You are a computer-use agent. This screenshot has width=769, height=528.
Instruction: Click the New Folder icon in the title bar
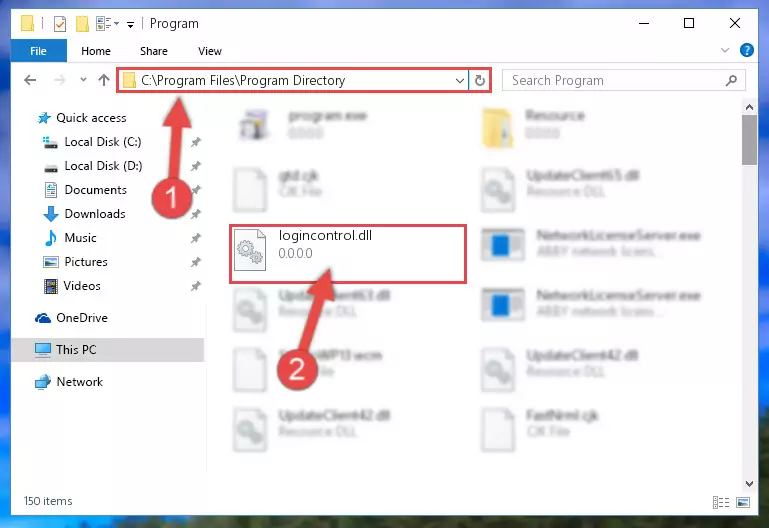tap(83, 23)
